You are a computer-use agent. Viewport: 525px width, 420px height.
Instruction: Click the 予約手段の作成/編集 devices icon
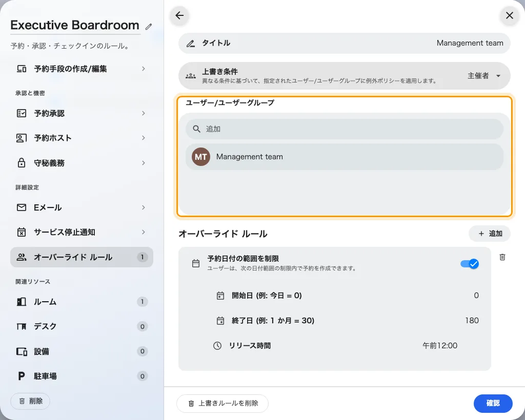(x=22, y=69)
